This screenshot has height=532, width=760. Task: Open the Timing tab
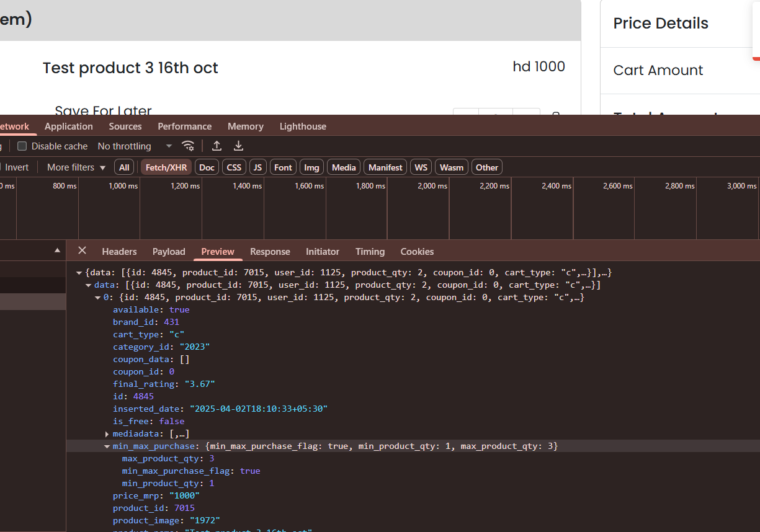(x=370, y=252)
